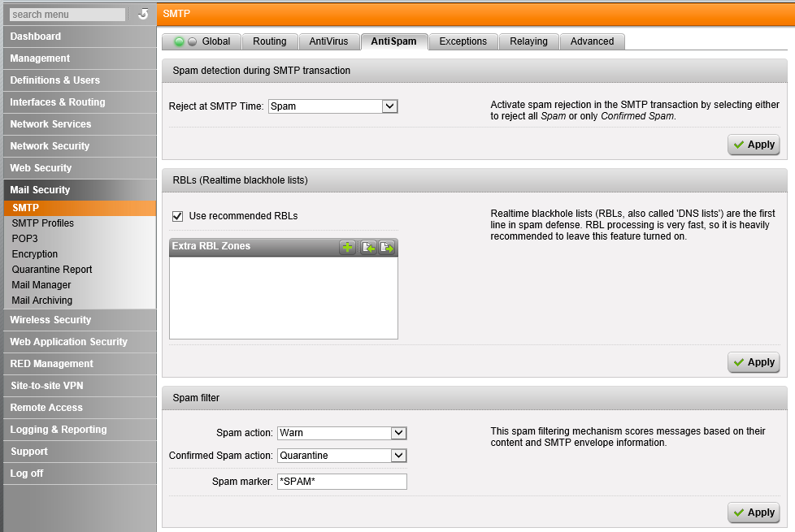Switch to the Global tab
The width and height of the screenshot is (795, 532).
point(202,41)
